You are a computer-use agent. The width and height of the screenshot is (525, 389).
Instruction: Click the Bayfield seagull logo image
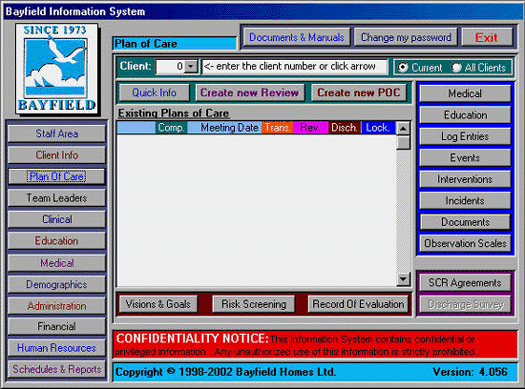pyautogui.click(x=56, y=70)
